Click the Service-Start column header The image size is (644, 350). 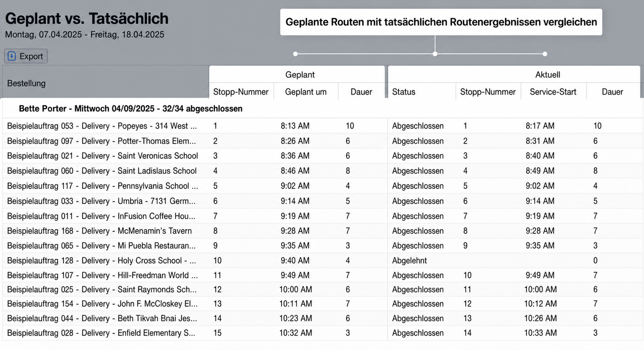pos(553,92)
